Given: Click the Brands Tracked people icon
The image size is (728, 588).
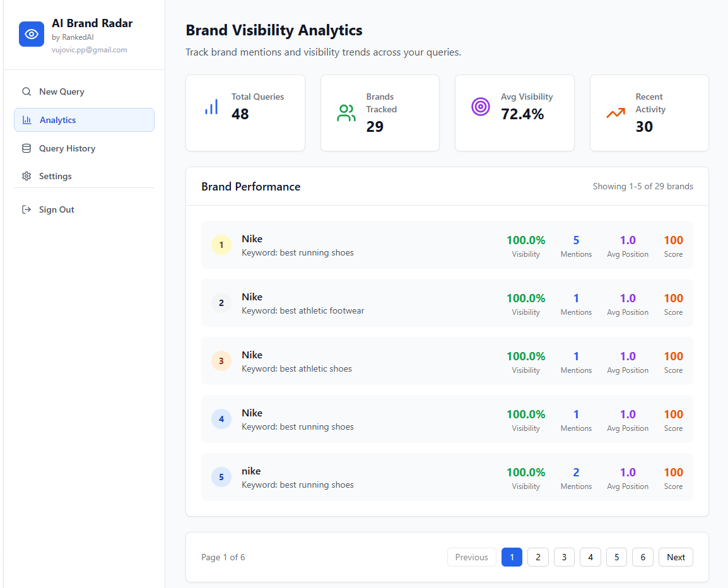Looking at the screenshot, I should point(346,113).
